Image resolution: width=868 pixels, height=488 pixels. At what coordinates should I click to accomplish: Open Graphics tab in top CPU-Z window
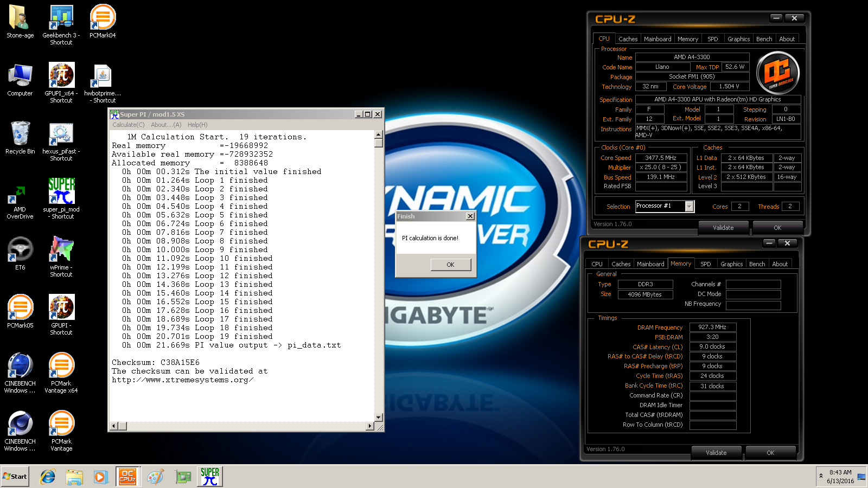tap(738, 39)
